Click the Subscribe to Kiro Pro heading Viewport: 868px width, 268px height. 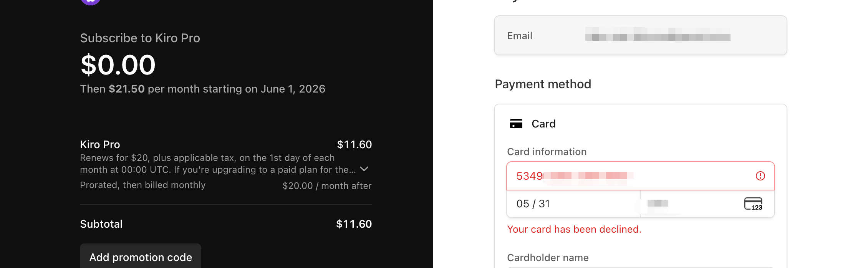pos(140,38)
